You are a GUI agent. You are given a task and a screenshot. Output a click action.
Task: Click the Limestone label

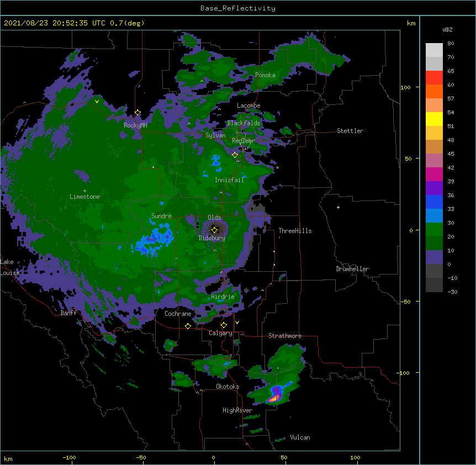(84, 197)
